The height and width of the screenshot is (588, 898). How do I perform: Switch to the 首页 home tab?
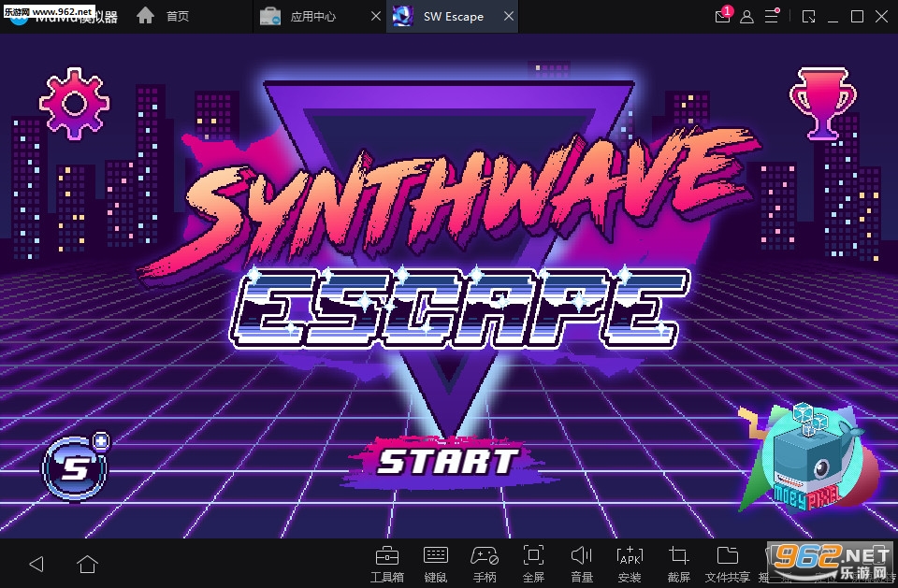tap(163, 16)
